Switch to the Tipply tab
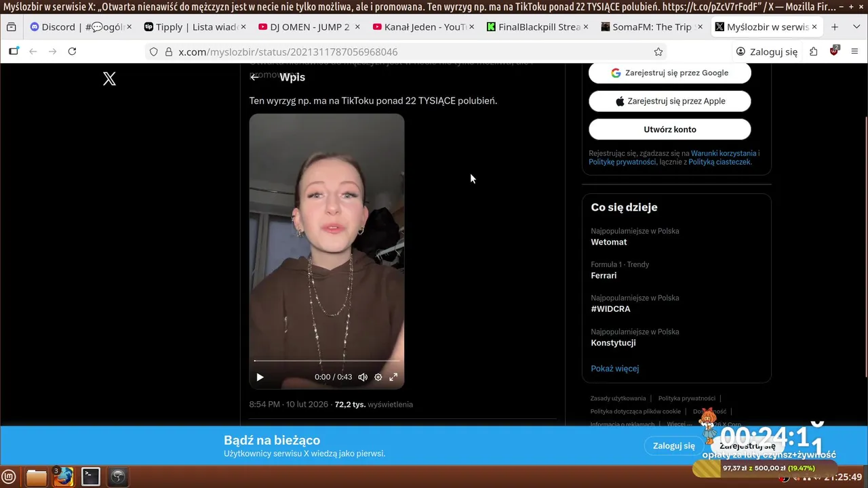The image size is (868, 488). pos(195,27)
